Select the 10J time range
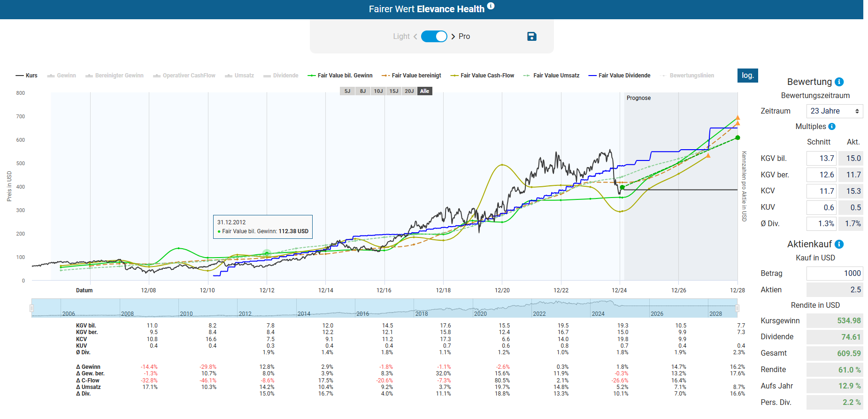 (x=378, y=91)
